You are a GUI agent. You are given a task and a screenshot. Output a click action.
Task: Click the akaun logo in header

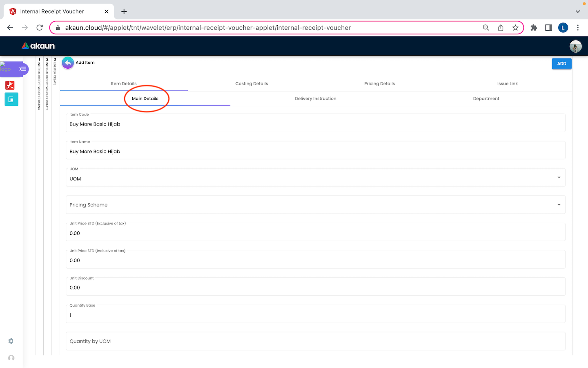(38, 46)
